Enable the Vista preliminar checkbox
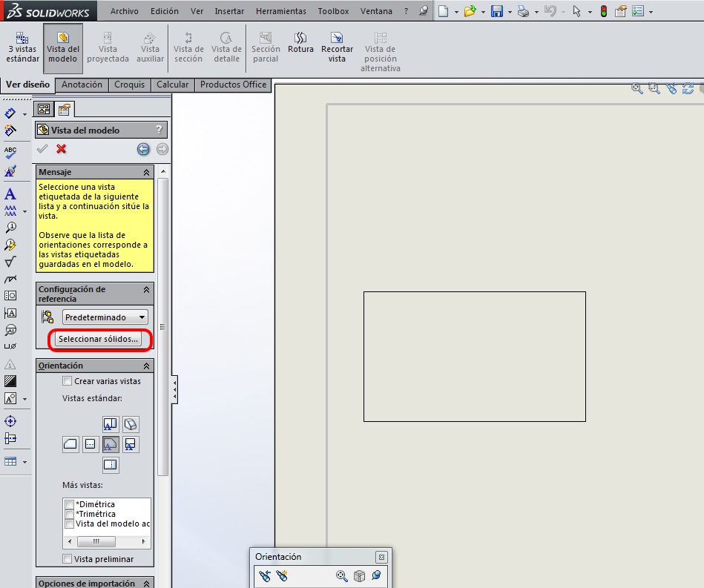 [68, 559]
